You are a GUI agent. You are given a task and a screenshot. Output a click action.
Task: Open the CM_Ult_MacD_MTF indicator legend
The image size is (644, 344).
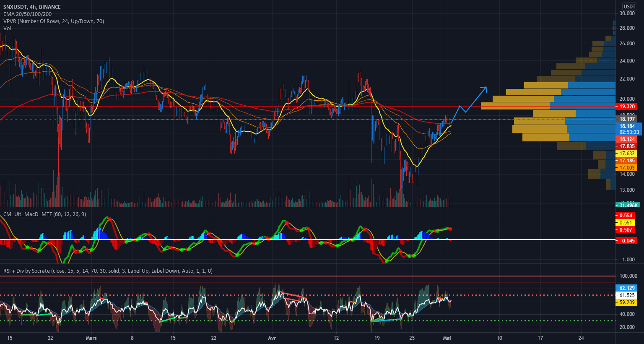pyautogui.click(x=44, y=214)
